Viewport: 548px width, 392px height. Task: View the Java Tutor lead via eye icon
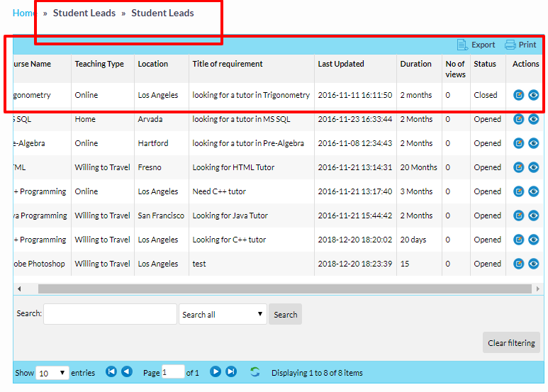click(533, 215)
